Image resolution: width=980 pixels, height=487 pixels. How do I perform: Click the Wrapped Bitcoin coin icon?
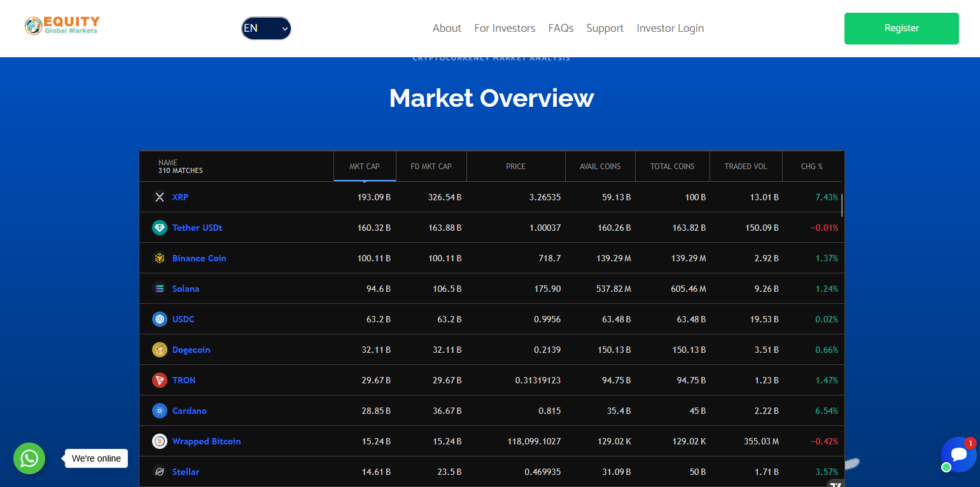160,441
